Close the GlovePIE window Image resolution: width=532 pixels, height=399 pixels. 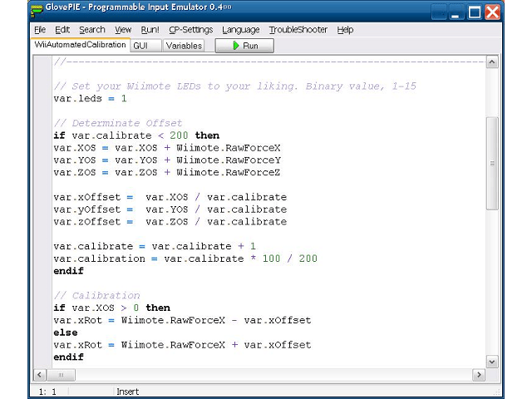click(x=493, y=12)
